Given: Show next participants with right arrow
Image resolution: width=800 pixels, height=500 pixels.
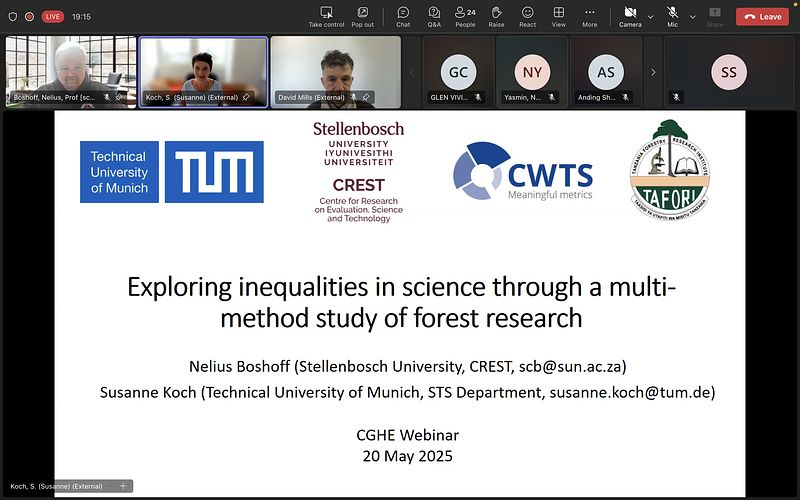Looking at the screenshot, I should (653, 72).
